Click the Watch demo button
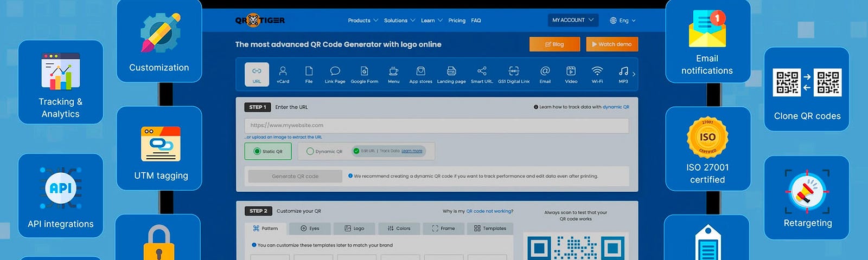This screenshot has width=868, height=260. point(612,44)
